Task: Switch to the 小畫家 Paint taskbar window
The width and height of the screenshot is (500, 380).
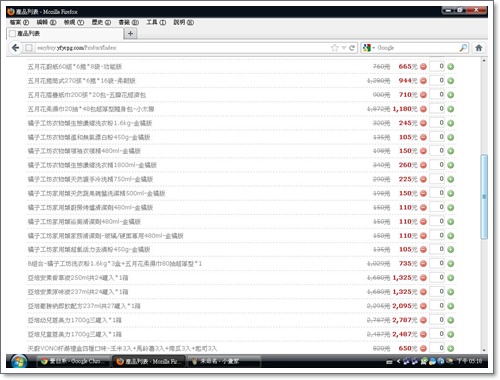Action: (224, 361)
